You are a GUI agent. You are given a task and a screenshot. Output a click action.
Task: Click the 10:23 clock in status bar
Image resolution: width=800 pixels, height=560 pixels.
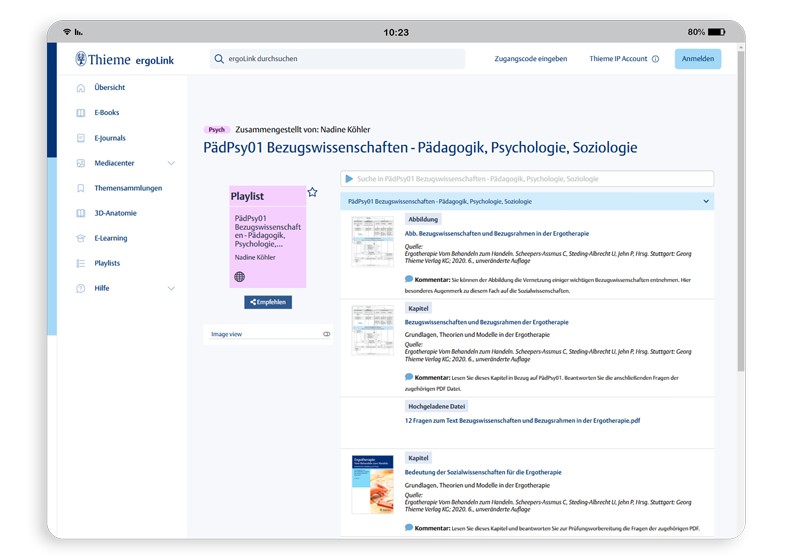coord(396,32)
